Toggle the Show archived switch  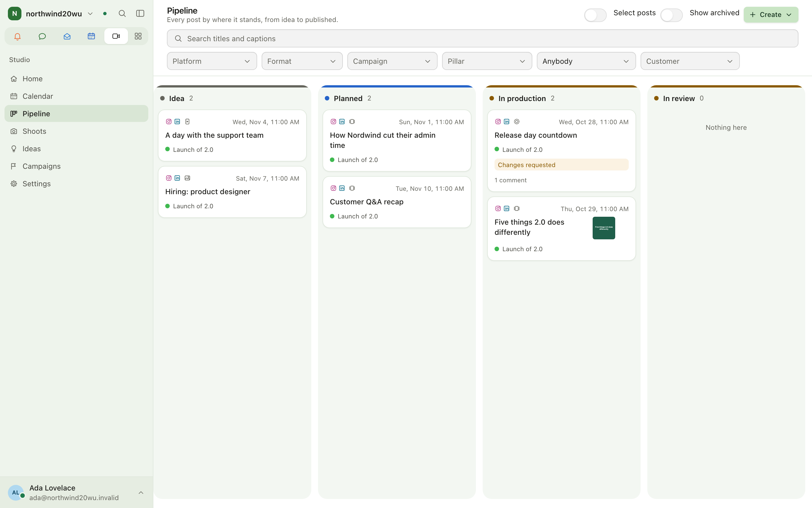coord(671,15)
